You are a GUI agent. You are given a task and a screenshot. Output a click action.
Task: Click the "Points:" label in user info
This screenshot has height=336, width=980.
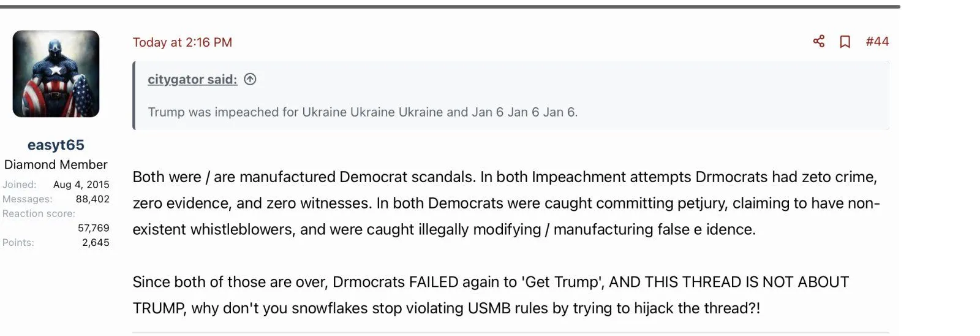[18, 242]
